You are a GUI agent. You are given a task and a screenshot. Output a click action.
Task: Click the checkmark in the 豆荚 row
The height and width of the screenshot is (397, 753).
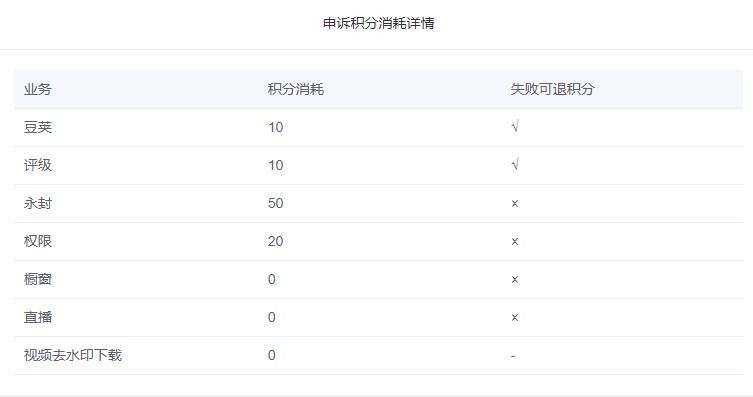click(x=515, y=127)
